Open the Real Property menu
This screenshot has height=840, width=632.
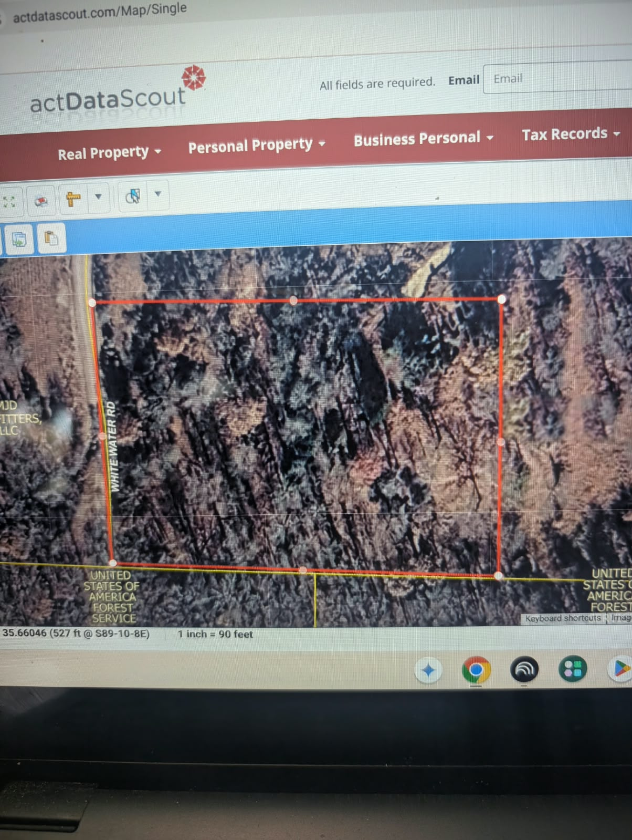click(x=109, y=153)
